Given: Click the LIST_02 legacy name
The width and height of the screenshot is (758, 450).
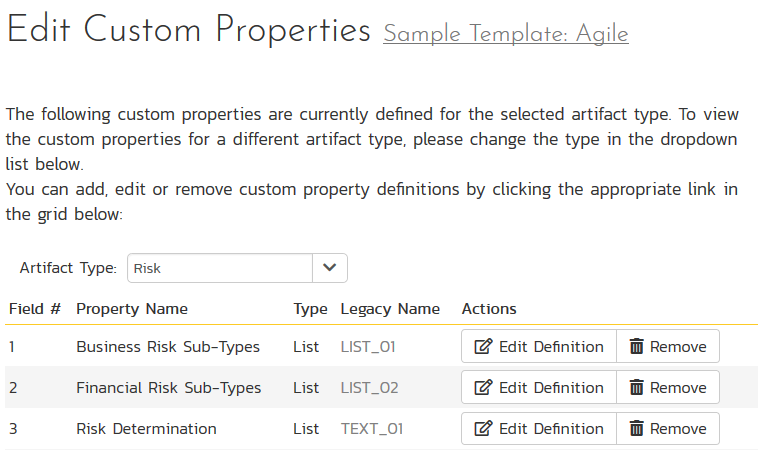Looking at the screenshot, I should pyautogui.click(x=370, y=388).
